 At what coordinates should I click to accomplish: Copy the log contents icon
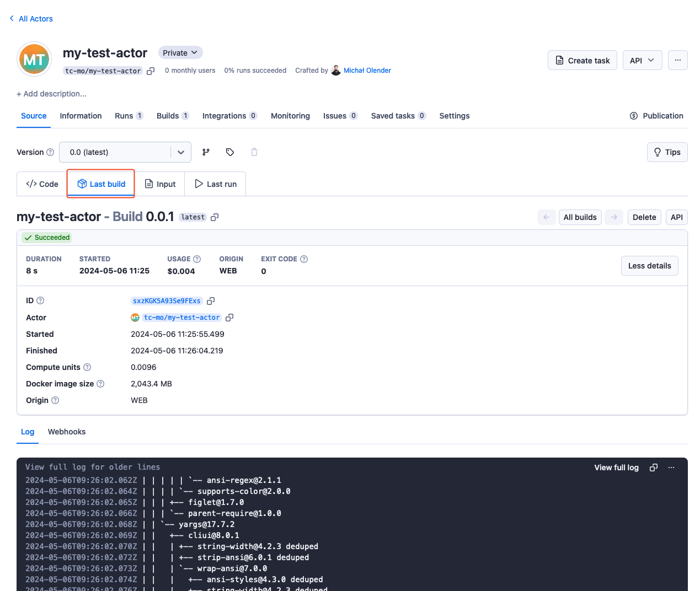654,468
